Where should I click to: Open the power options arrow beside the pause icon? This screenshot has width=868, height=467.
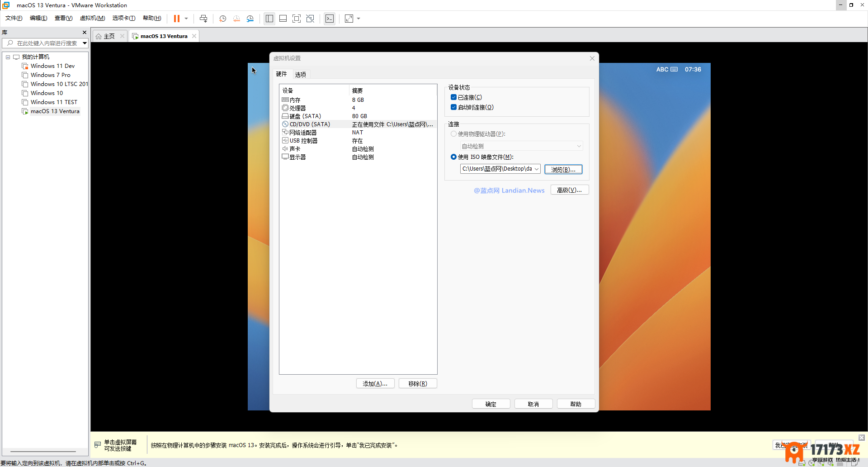tap(186, 19)
